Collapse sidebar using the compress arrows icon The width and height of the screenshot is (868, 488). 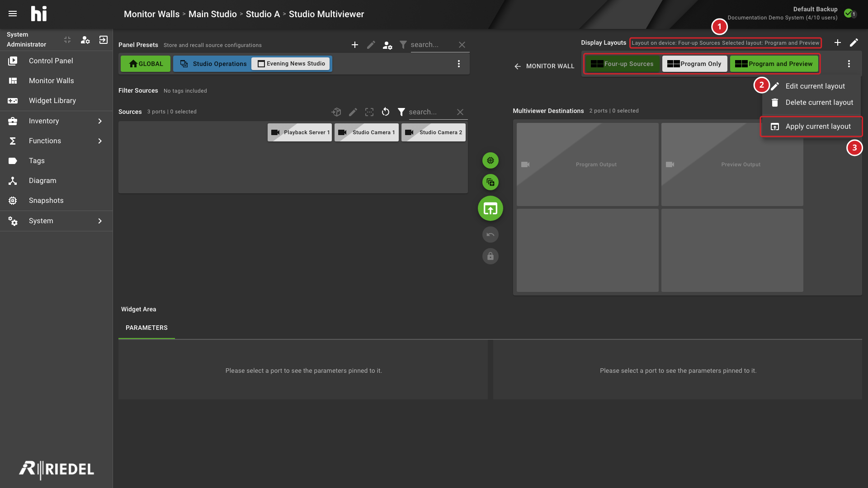pos(67,40)
